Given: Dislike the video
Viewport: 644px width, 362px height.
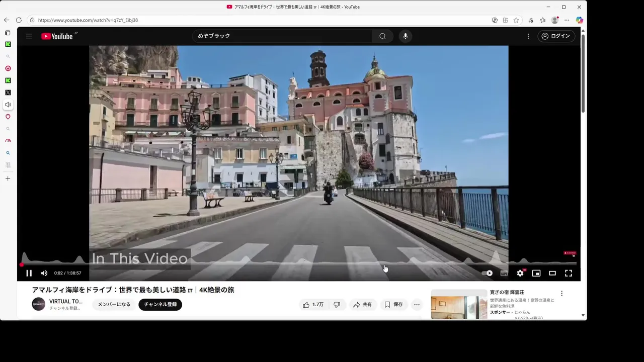Looking at the screenshot, I should 337,304.
